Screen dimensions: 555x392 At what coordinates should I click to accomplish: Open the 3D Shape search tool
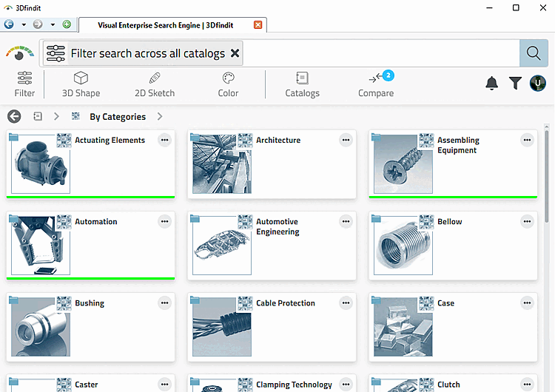click(x=81, y=84)
